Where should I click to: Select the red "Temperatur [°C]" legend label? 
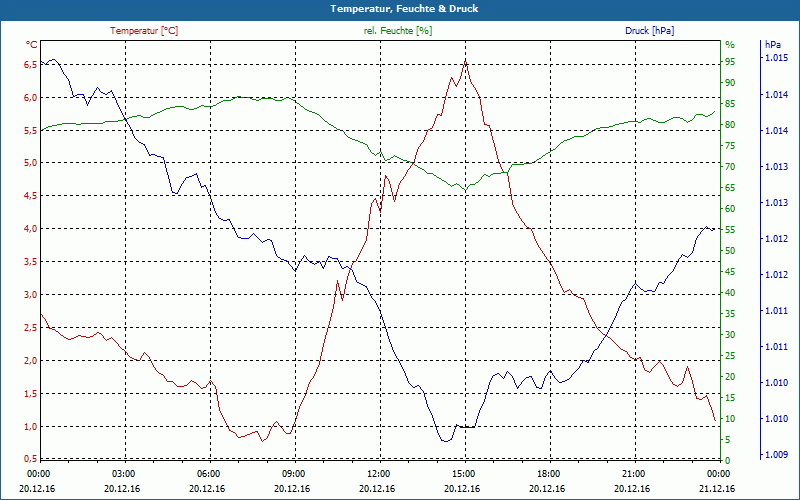tap(144, 31)
